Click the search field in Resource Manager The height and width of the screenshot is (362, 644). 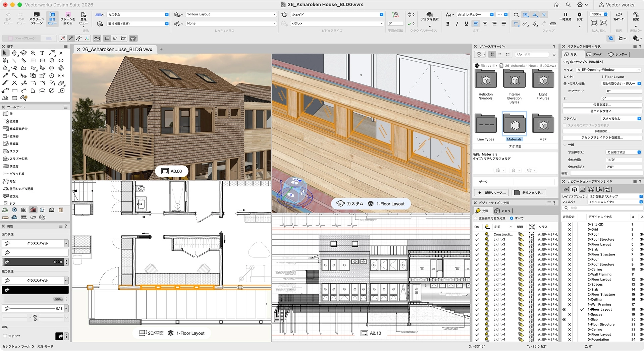(x=533, y=54)
